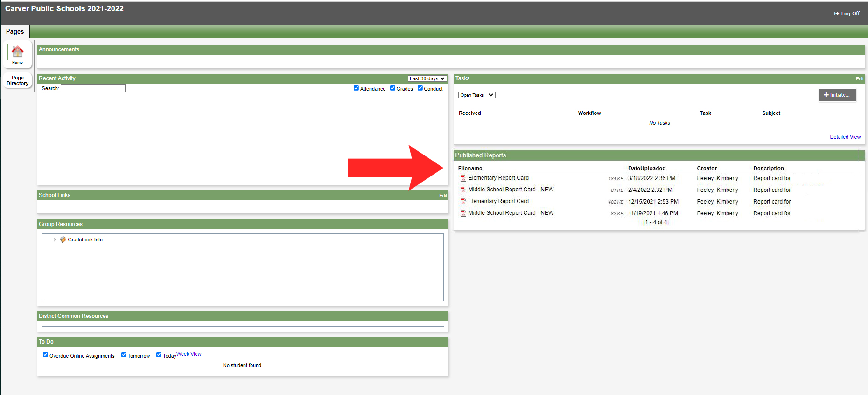The image size is (868, 395).
Task: Click PDF icon for 2/4/2022 Middle School report
Action: point(463,190)
